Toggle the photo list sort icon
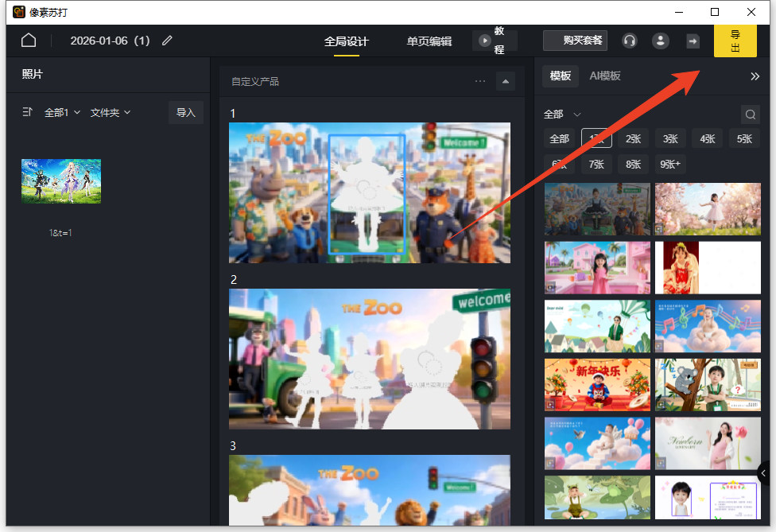This screenshot has width=776, height=532. 27,112
